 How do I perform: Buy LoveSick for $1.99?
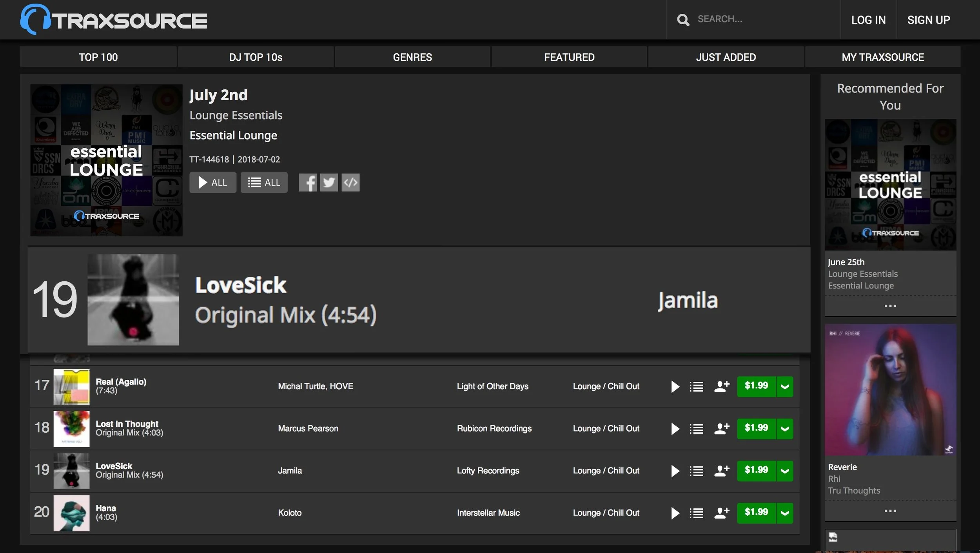[756, 471]
